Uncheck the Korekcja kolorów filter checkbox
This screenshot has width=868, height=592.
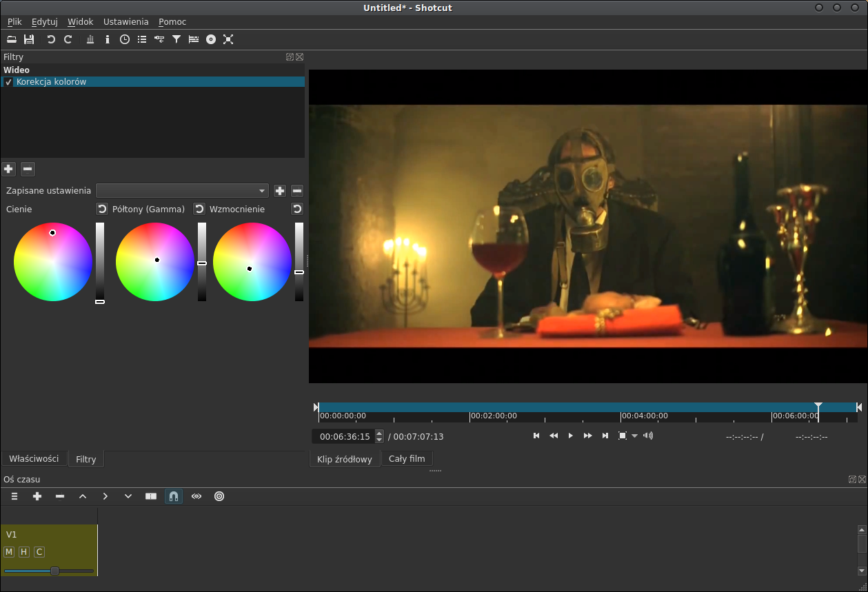click(x=8, y=82)
